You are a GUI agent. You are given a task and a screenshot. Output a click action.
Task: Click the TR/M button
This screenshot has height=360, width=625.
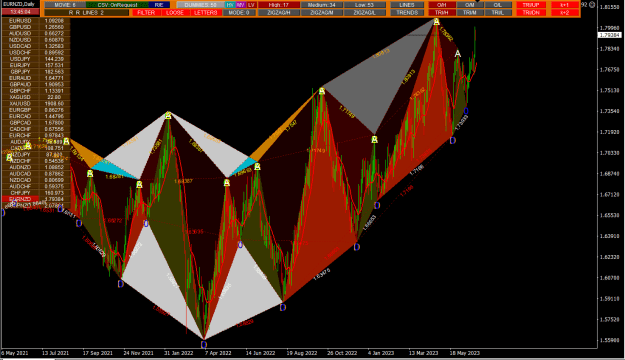[x=470, y=13]
